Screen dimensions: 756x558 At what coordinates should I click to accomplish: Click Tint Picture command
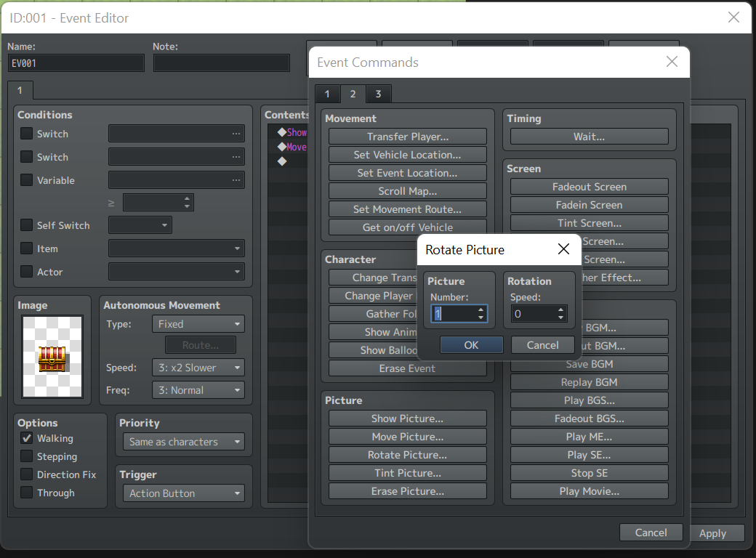407,473
